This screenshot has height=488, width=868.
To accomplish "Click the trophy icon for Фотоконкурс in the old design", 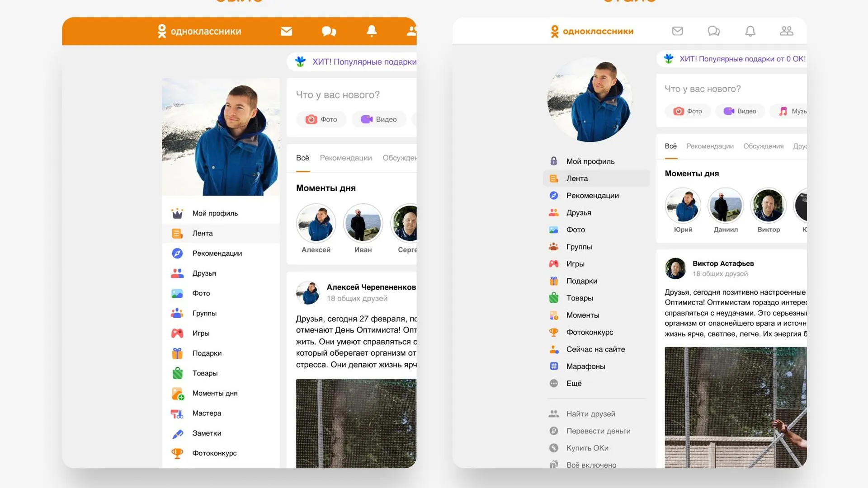I will pyautogui.click(x=177, y=453).
